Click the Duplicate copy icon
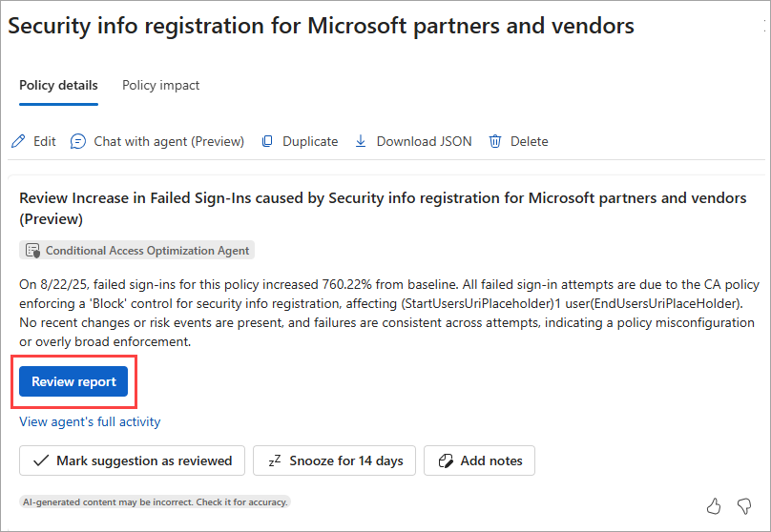 pos(267,141)
